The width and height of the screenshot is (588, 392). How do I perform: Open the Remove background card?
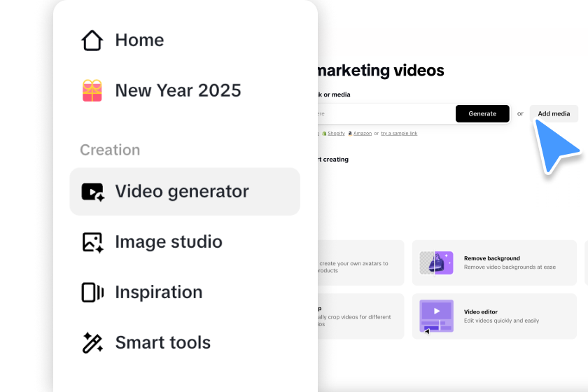tap(494, 262)
